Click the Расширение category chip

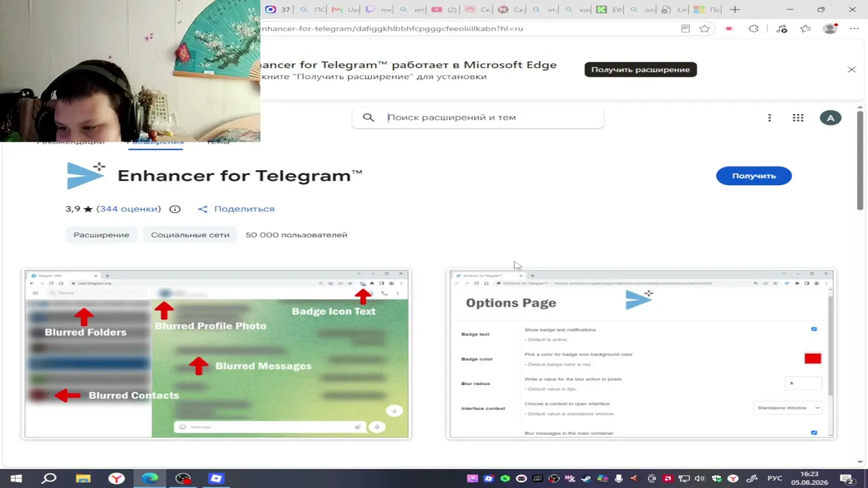tap(102, 235)
